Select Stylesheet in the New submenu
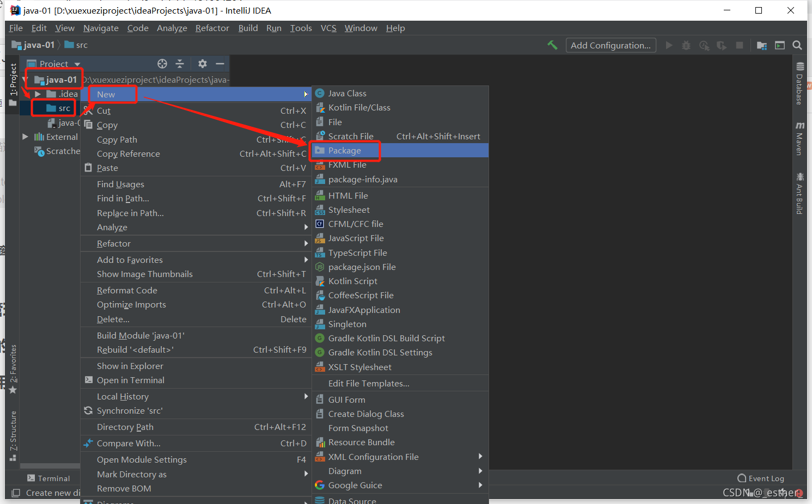 click(x=400, y=210)
